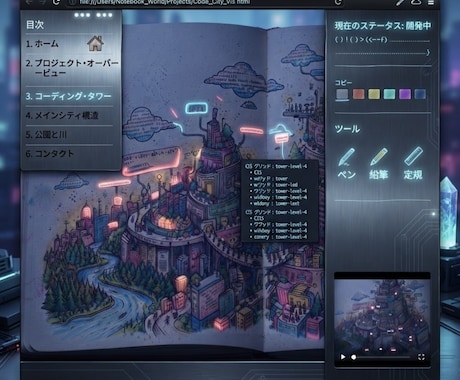
Task: Toggle fullscreen on the preview video
Action: pyautogui.click(x=421, y=357)
